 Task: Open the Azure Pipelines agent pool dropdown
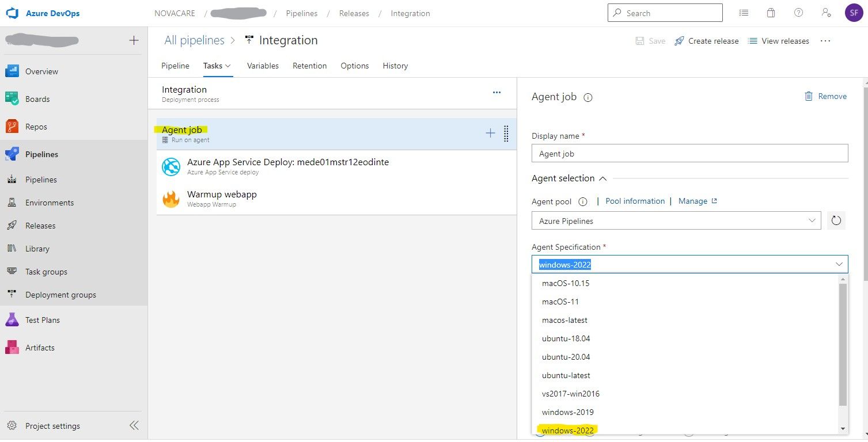[x=676, y=220]
